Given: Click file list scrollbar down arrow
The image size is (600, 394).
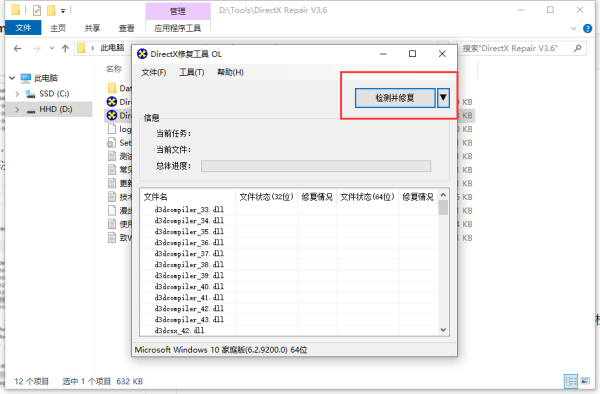Looking at the screenshot, I should [443, 330].
